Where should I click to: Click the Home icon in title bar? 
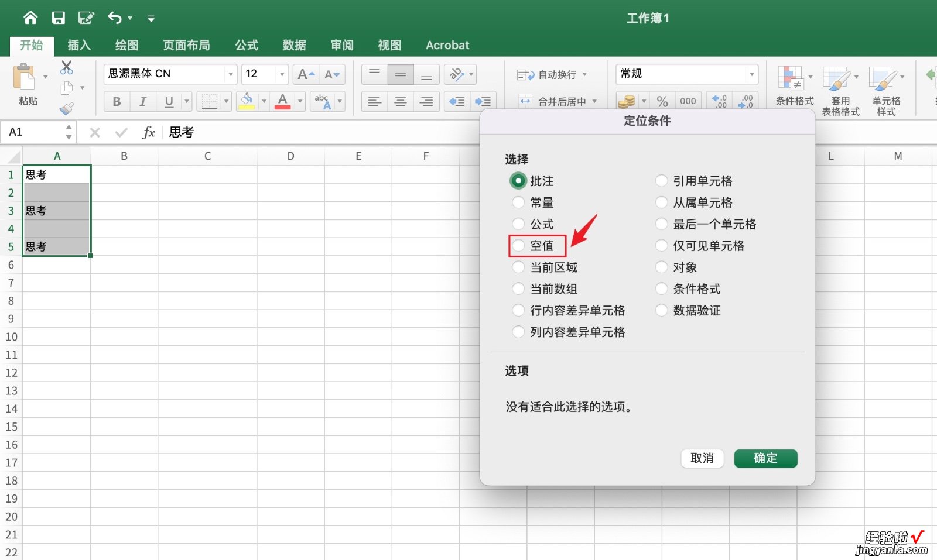[30, 18]
